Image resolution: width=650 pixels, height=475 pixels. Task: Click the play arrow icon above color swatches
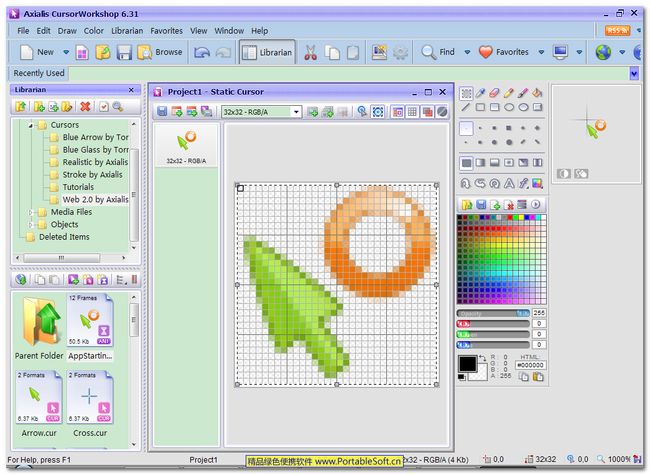(x=536, y=205)
